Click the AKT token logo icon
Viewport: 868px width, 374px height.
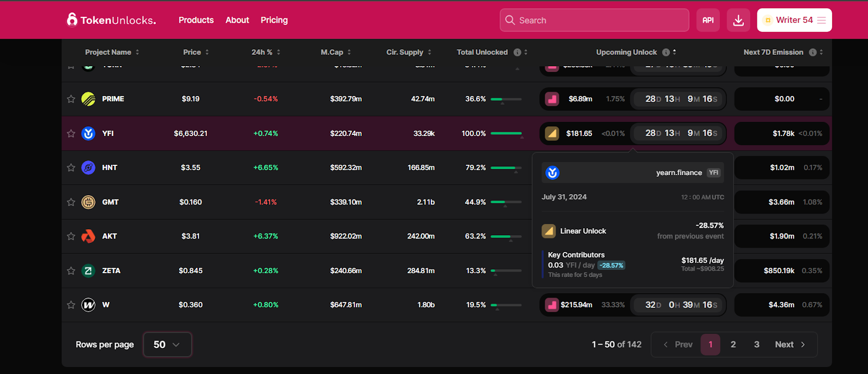pos(88,236)
